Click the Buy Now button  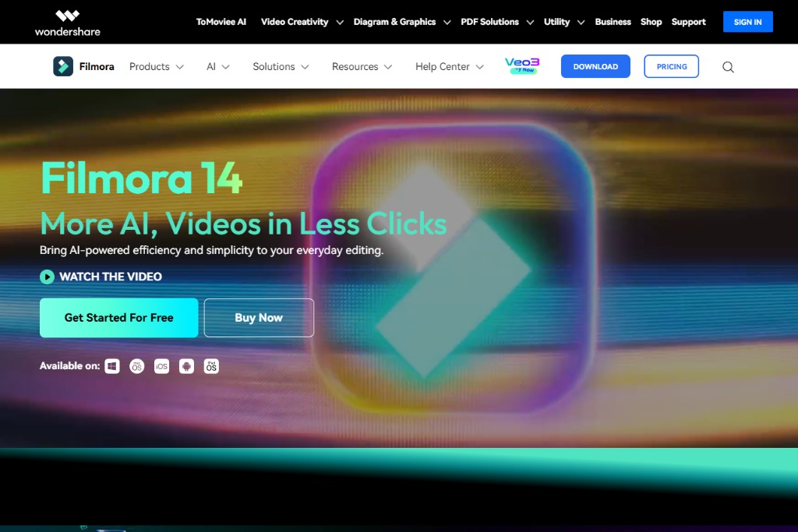259,318
